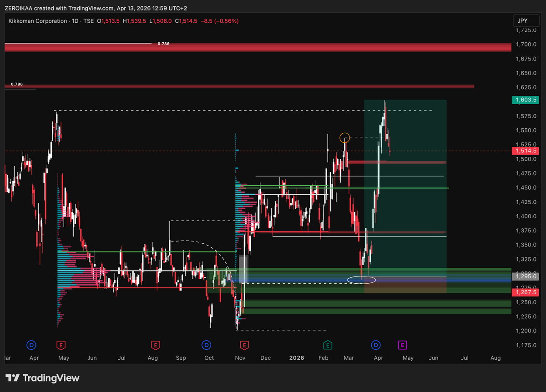The image size is (546, 392).
Task: Click the blue D marker above the leftmost Apr label
Action: (x=31, y=345)
